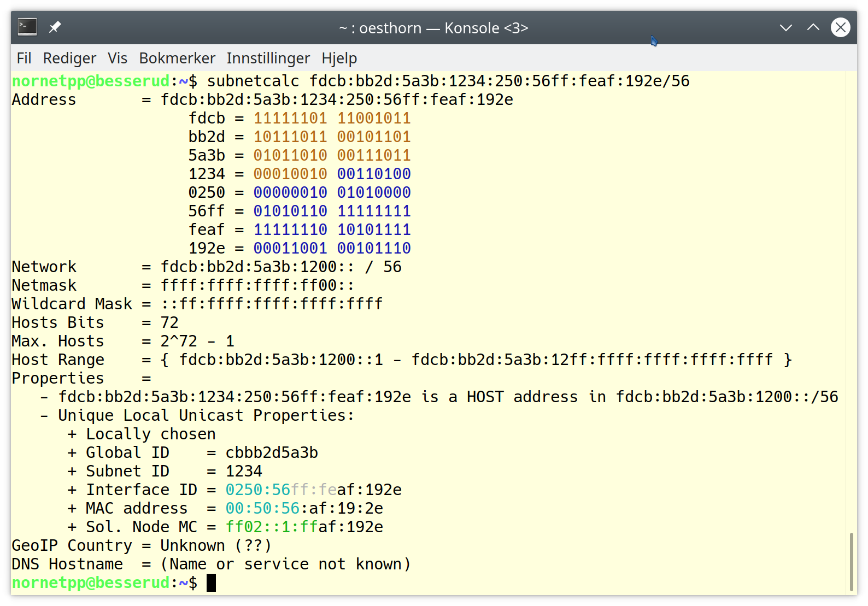868x606 pixels.
Task: Click the Interface ID value 0250:56ff:feaf:192e
Action: coord(314,490)
